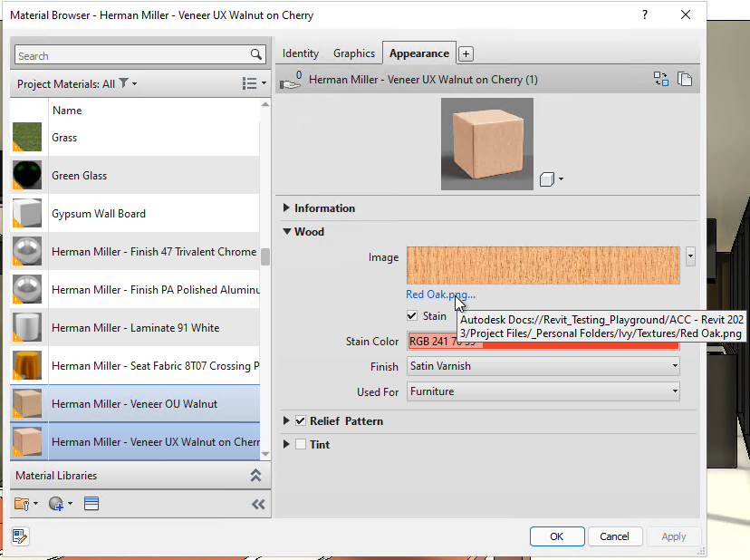Click the Apply button

point(674,536)
